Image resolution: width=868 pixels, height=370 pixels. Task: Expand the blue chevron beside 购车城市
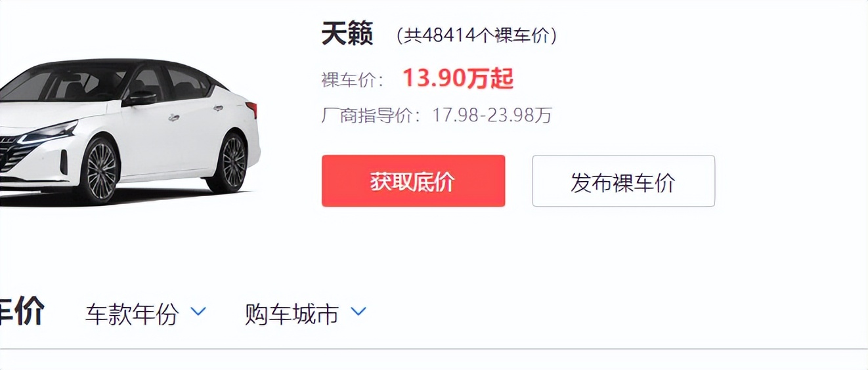click(x=358, y=311)
